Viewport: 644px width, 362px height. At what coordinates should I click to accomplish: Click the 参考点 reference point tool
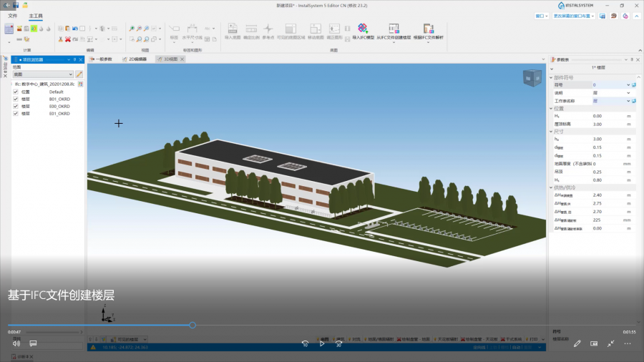pos(268,29)
